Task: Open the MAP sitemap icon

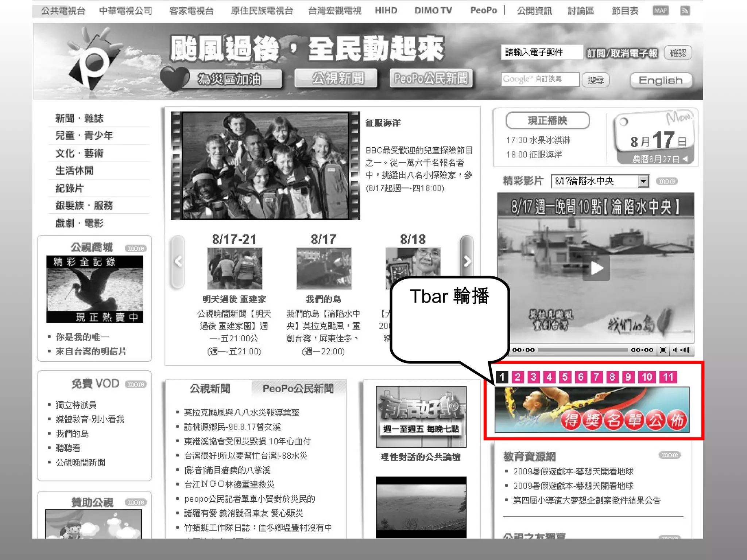Action: (x=661, y=11)
